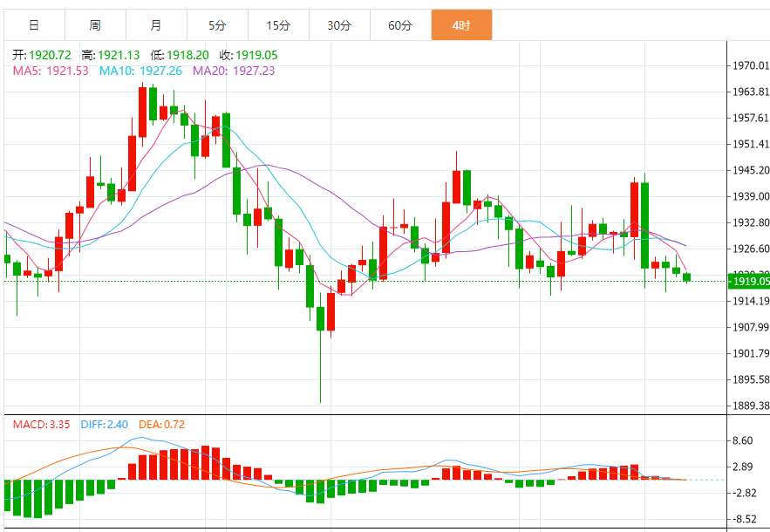770x532 pixels.
Task: Click the 1907.99 price axis label
Action: coord(751,327)
